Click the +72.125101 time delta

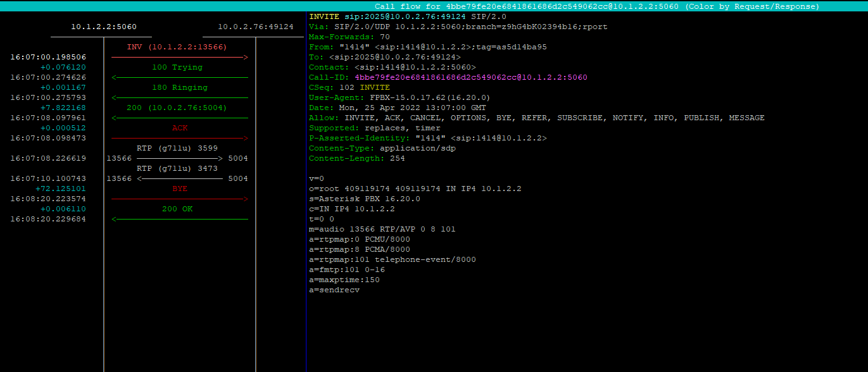(x=61, y=189)
